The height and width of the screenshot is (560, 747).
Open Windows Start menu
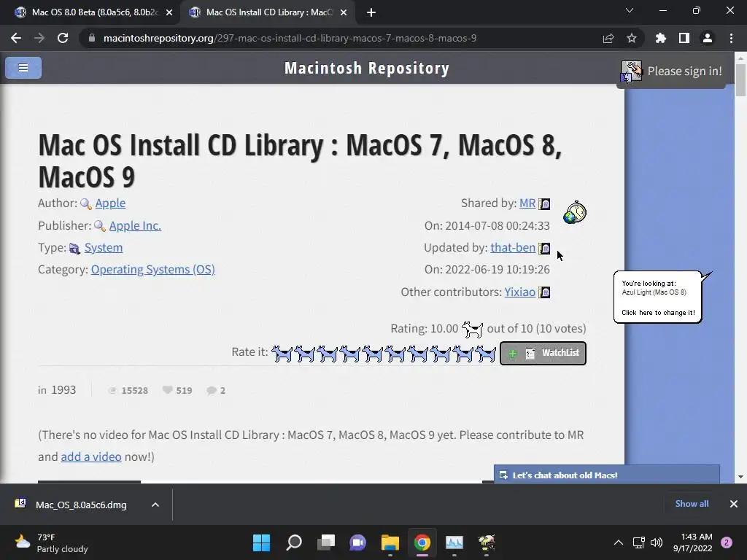pyautogui.click(x=261, y=542)
